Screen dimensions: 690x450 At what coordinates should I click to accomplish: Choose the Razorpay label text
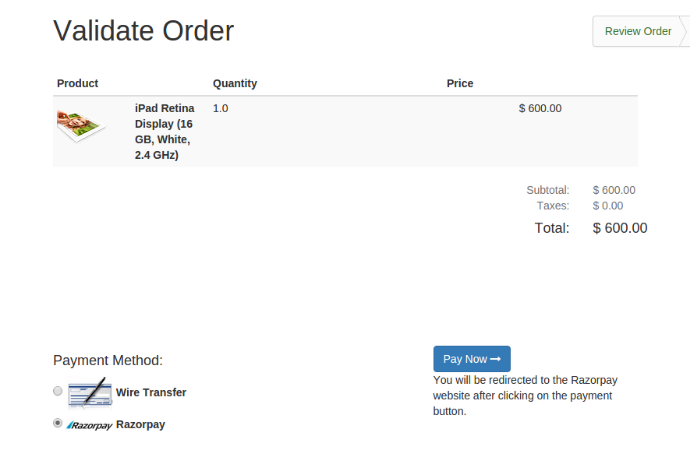[140, 424]
